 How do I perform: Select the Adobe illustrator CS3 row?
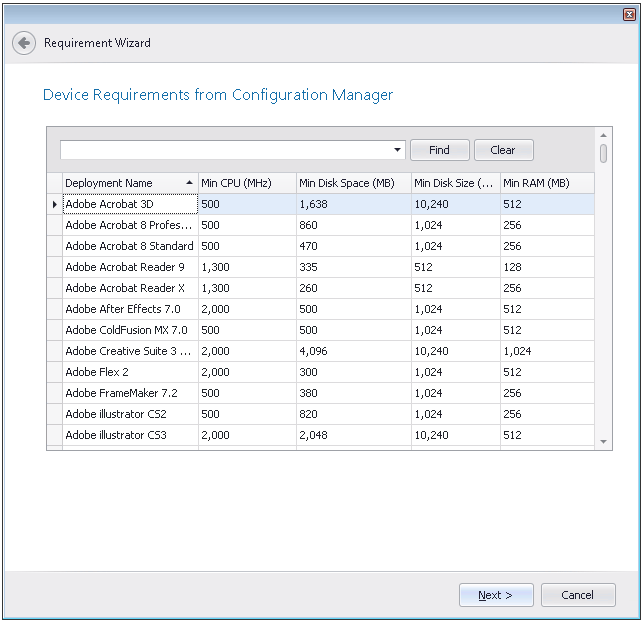pyautogui.click(x=116, y=435)
